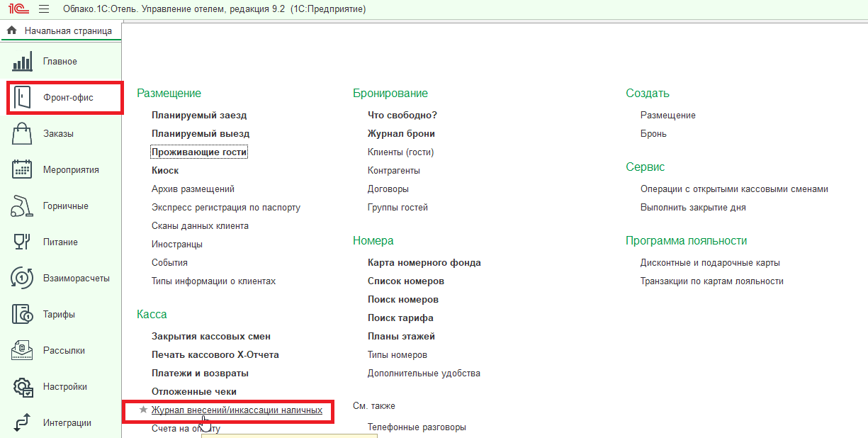Open Журнал внесений/инкассации наличных
Image resolution: width=868 pixels, height=438 pixels.
click(237, 410)
